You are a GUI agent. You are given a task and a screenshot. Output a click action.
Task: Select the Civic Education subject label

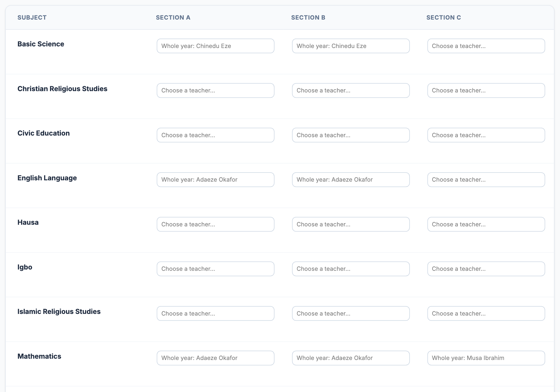pos(43,133)
